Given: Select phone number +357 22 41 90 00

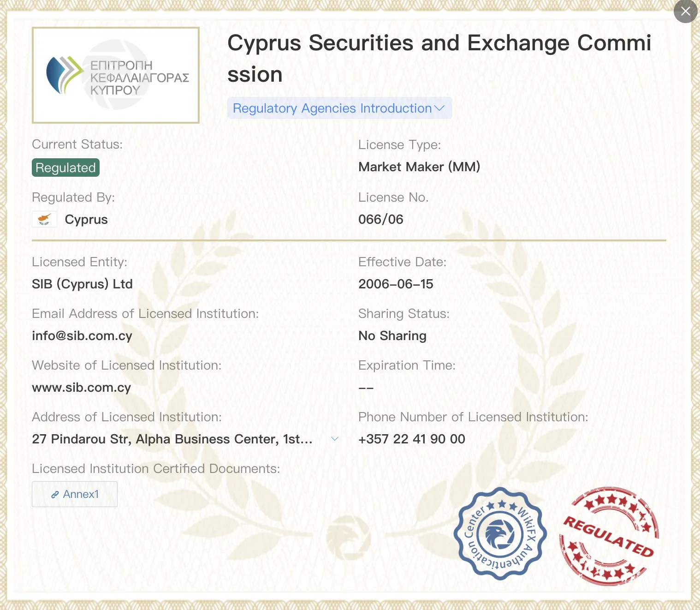Looking at the screenshot, I should click(x=412, y=439).
